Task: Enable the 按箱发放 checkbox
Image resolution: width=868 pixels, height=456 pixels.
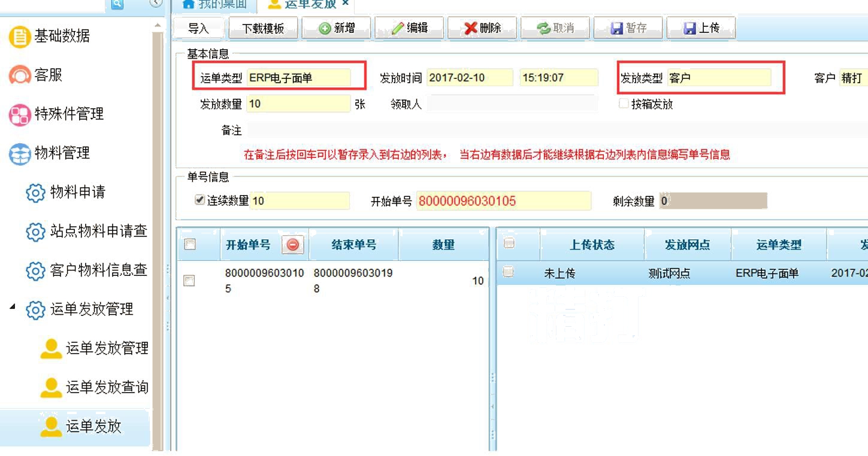Action: coord(624,104)
